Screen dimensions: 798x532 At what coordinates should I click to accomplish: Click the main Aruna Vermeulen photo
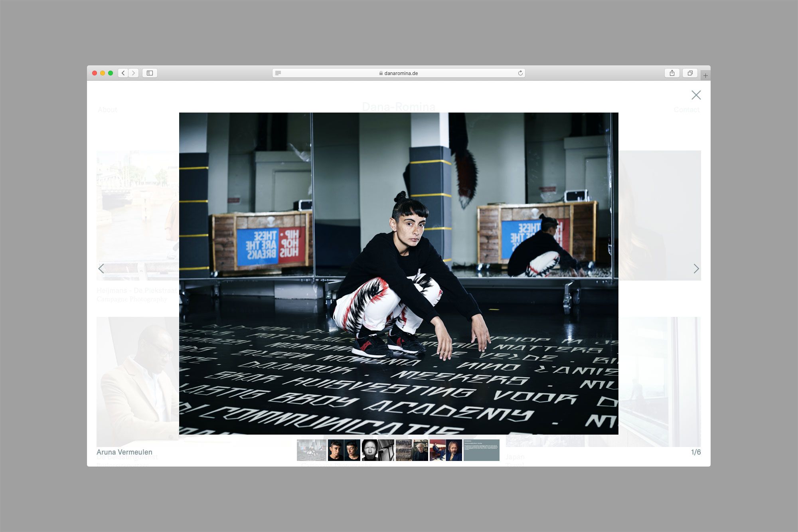(x=399, y=273)
